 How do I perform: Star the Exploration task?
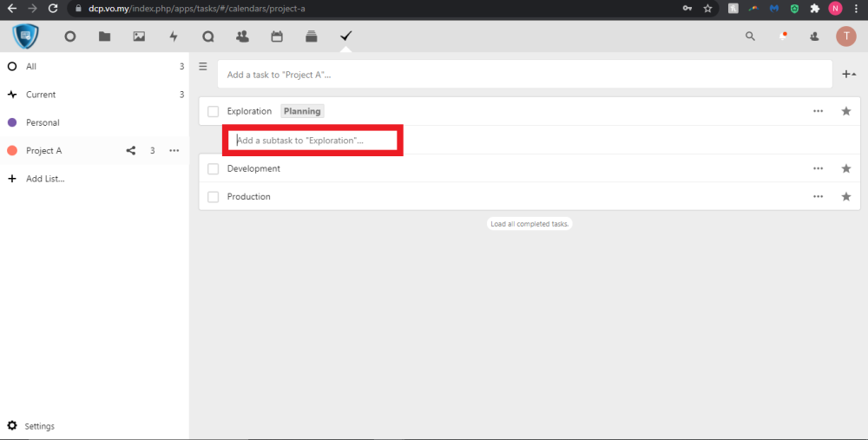click(845, 111)
